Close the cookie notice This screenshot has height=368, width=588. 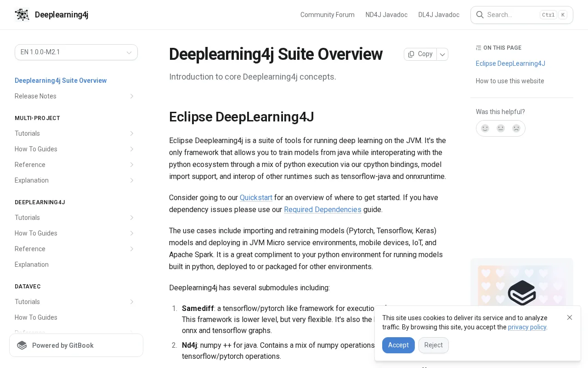pos(570,317)
